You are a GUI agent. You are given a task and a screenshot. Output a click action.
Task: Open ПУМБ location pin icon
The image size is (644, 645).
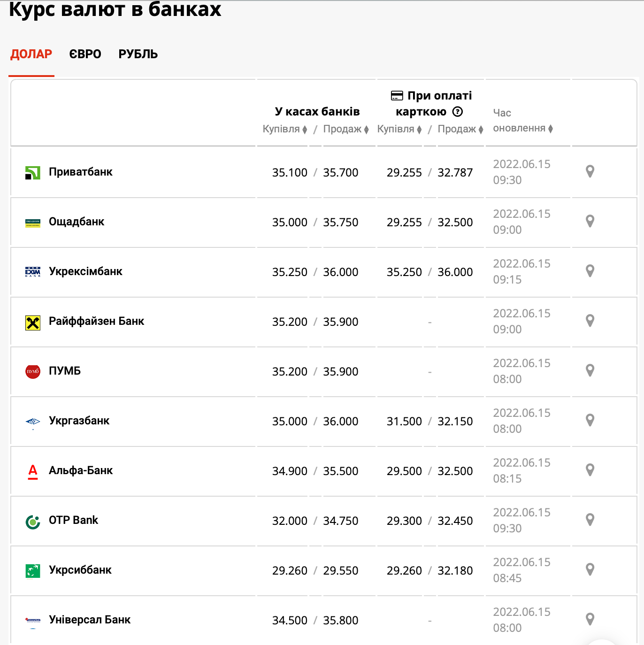click(x=590, y=370)
